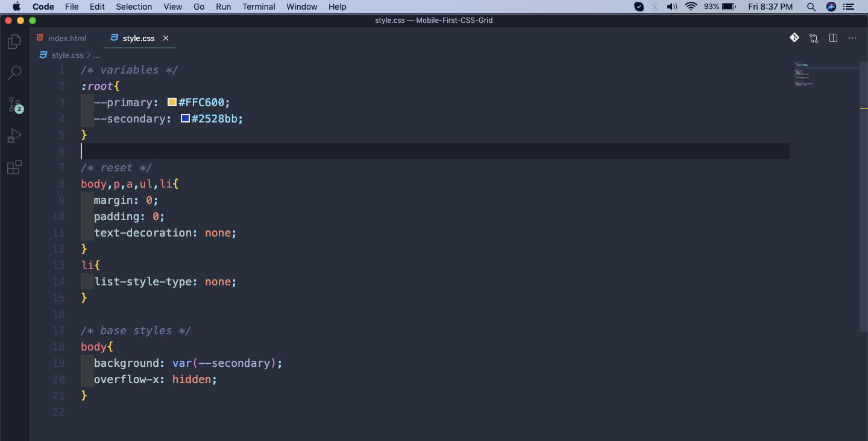Viewport: 868px width, 441px height.
Task: Click the 'text-decoration: none;' line
Action: pos(165,232)
